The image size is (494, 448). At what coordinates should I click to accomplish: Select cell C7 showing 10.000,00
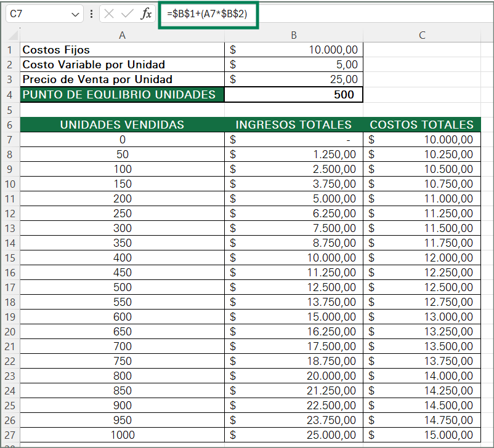[422, 140]
